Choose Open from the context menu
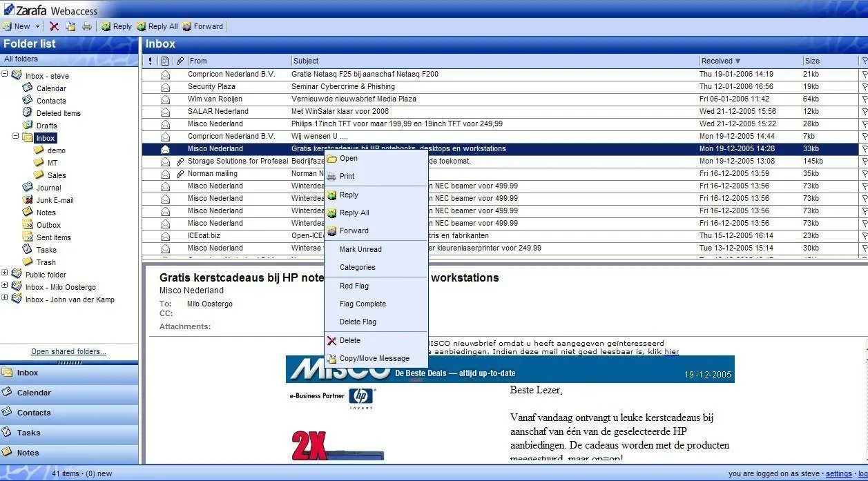This screenshot has height=481, width=868. coord(376,158)
